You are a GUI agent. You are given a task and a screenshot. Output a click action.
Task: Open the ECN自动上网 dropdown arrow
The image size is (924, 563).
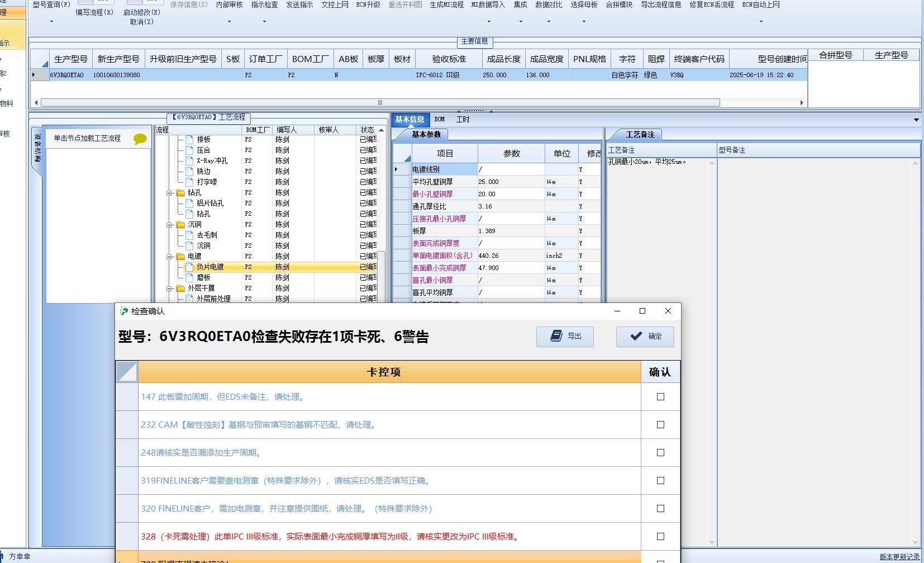pos(761,22)
